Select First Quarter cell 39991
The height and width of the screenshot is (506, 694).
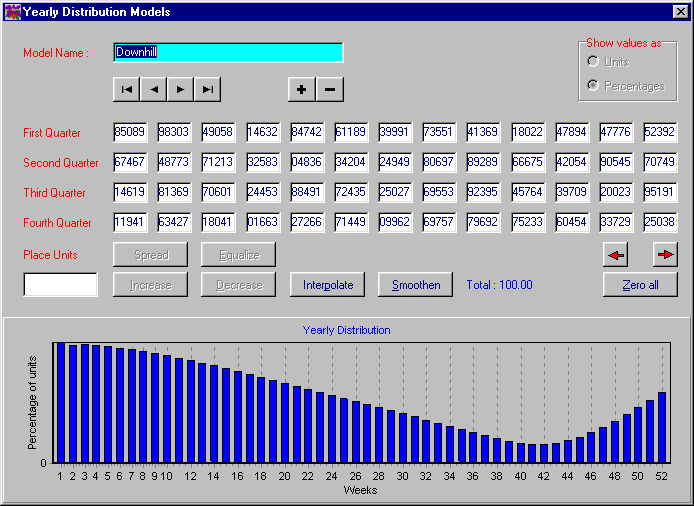click(x=395, y=132)
